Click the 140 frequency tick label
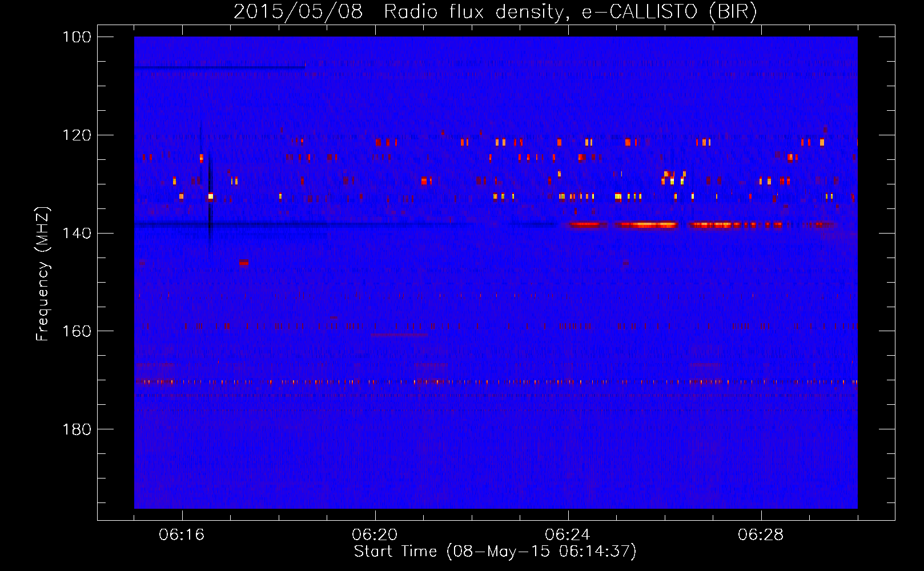The height and width of the screenshot is (571, 924). click(x=77, y=234)
